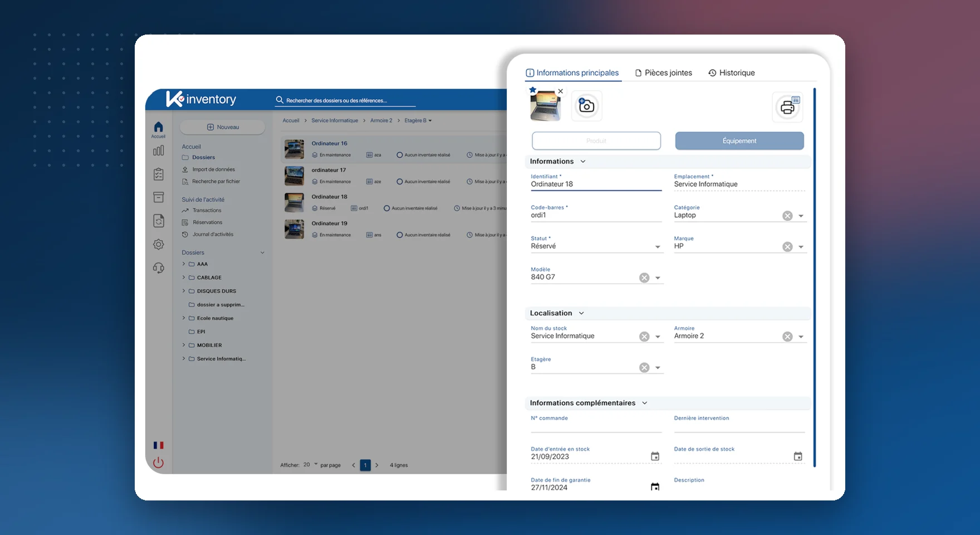Open calendar for Date d'entrée en stock
This screenshot has width=980, height=535.
point(655,456)
